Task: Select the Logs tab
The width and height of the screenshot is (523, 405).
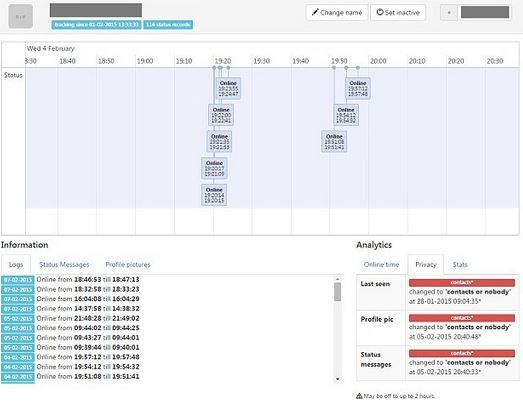Action: [16, 265]
